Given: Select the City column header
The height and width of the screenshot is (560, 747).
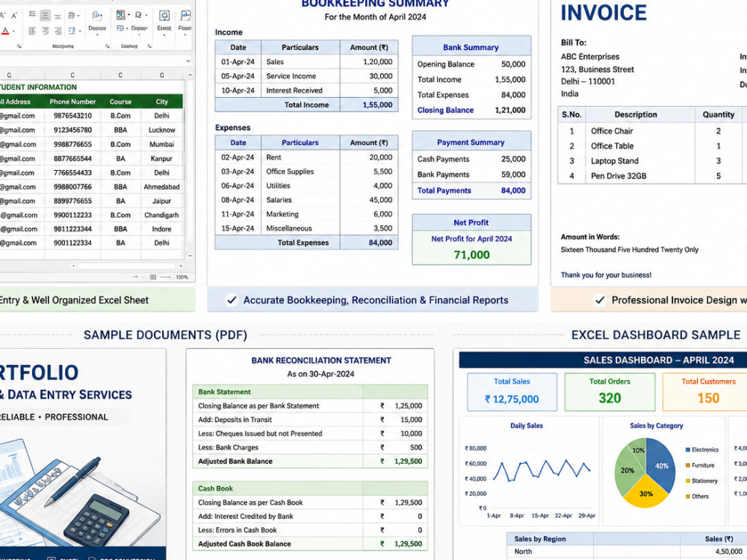Looking at the screenshot, I should [161, 102].
